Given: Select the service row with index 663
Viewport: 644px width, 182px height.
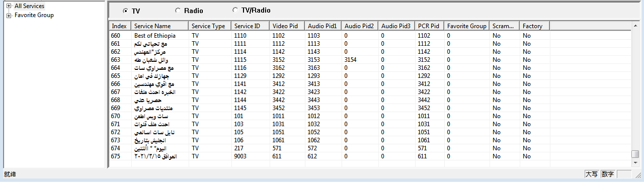Looking at the screenshot, I should (x=370, y=60).
